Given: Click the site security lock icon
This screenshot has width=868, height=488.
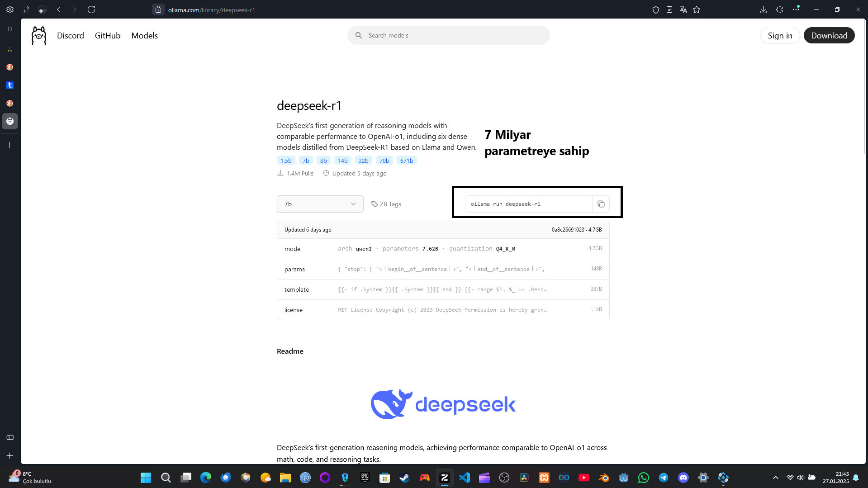Looking at the screenshot, I should coord(158,9).
